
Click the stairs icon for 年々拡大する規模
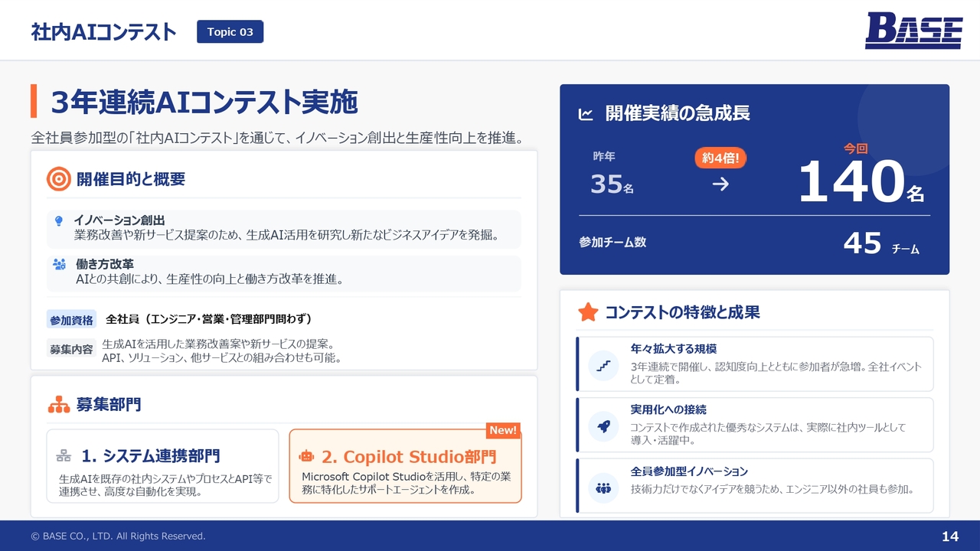coord(603,366)
